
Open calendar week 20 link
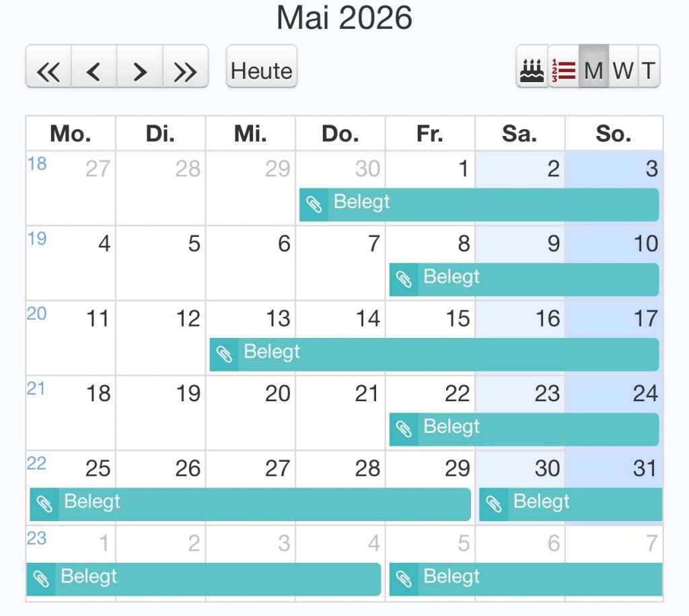(36, 314)
